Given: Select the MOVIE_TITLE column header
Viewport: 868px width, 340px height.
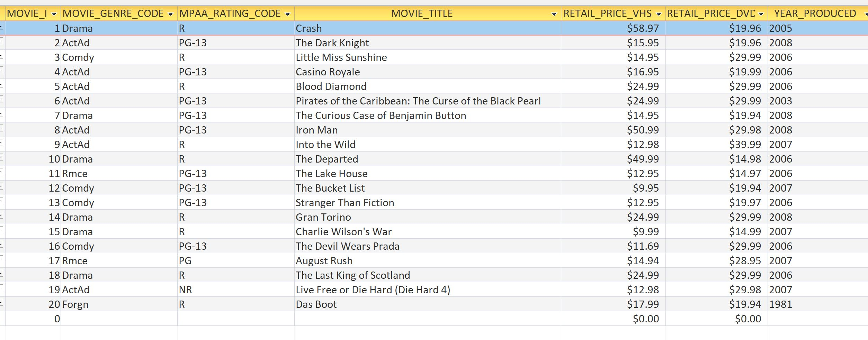Looking at the screenshot, I should tap(422, 13).
